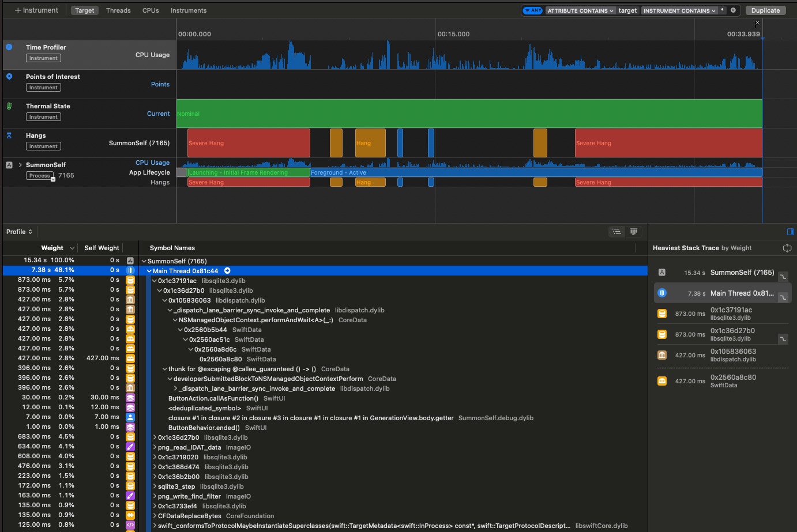Toggle the right inspector sidebar
Image resolution: width=797 pixels, height=532 pixels.
(790, 232)
